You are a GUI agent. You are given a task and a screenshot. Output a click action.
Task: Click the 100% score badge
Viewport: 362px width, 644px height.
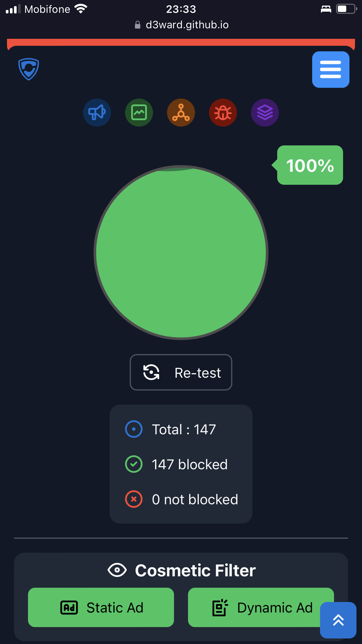point(310,165)
